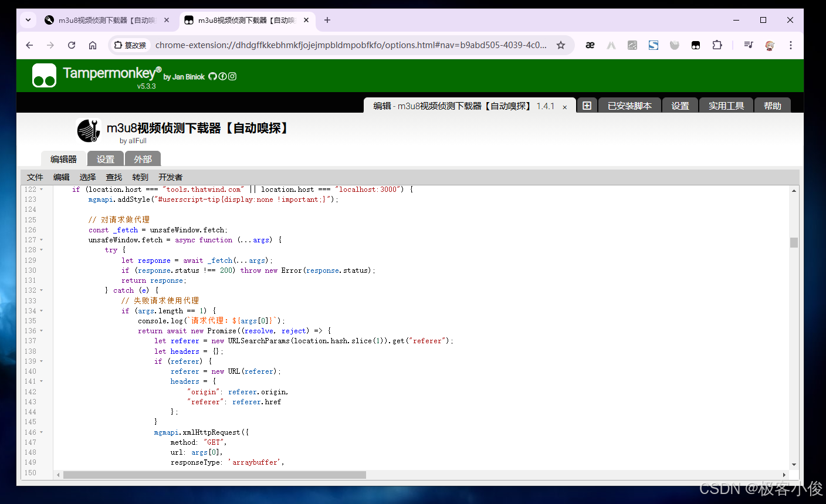
Task: Open the Facebook icon in Tampermonkey header
Action: pyautogui.click(x=222, y=76)
